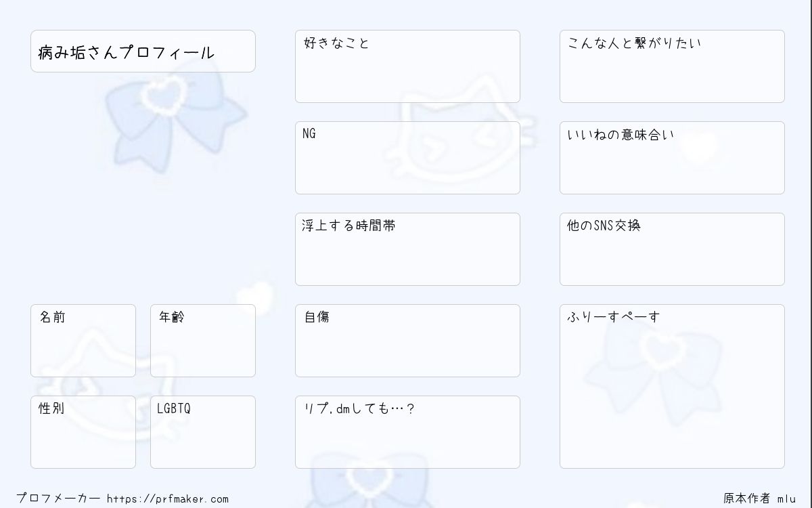The height and width of the screenshot is (508, 812).
Task: Click the 他のSNS交換 box
Action: coord(672,249)
